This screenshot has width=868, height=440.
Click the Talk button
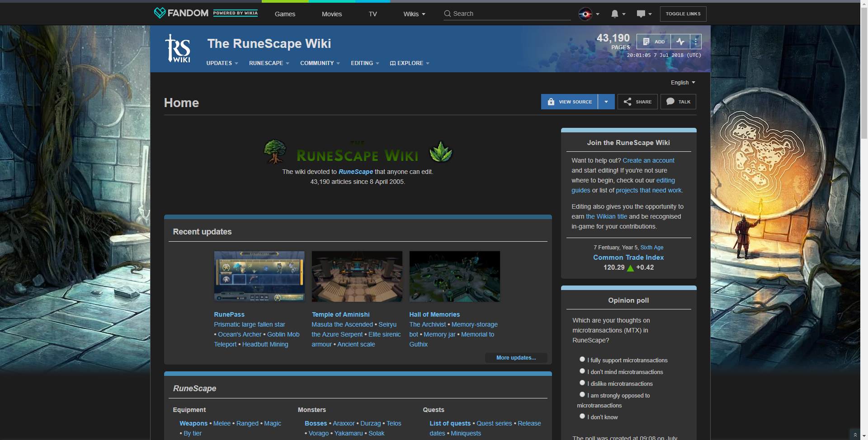[x=678, y=102]
